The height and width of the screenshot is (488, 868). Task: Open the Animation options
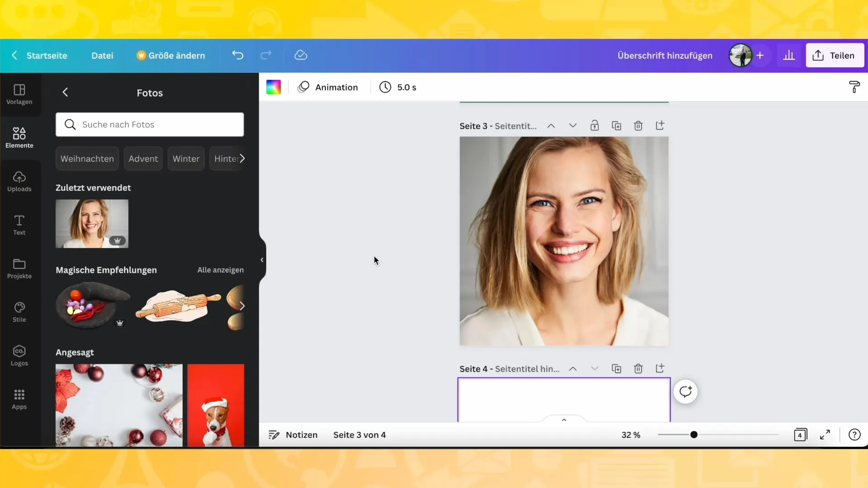[328, 87]
